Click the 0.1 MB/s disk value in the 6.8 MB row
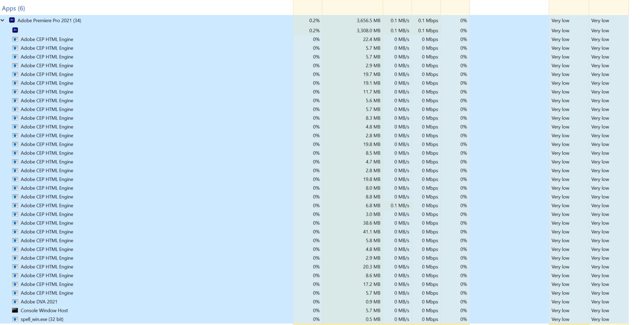The width and height of the screenshot is (644, 325). 400,205
